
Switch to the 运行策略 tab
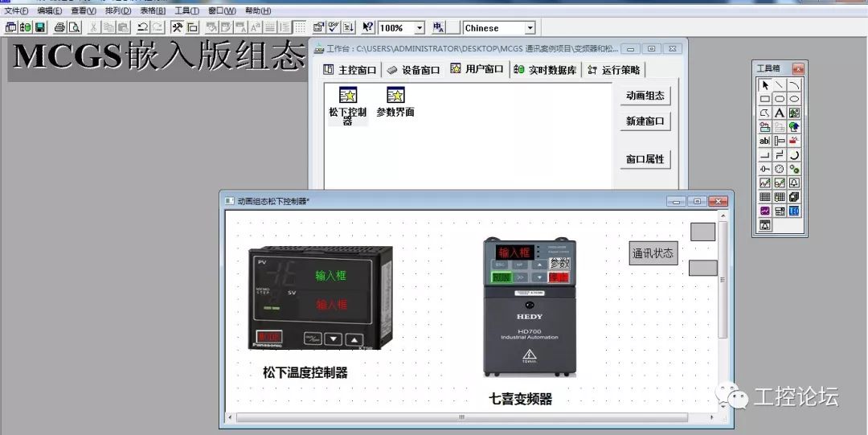click(615, 71)
